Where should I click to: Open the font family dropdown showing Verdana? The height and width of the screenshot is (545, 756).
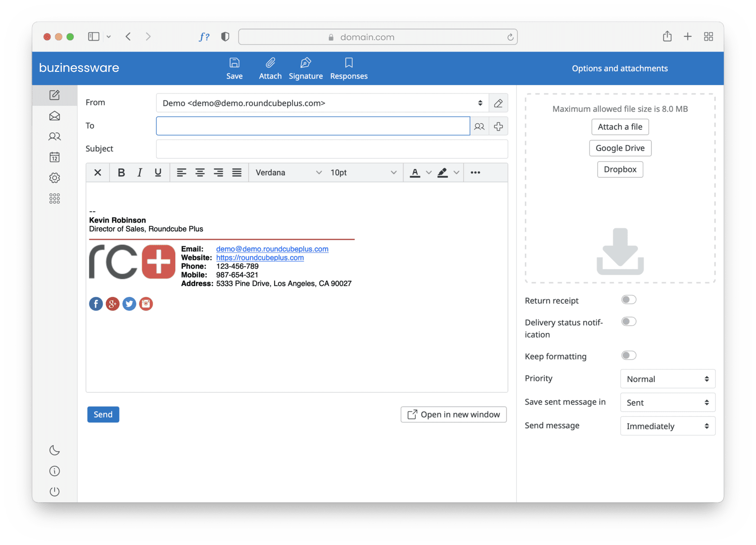[x=287, y=172]
